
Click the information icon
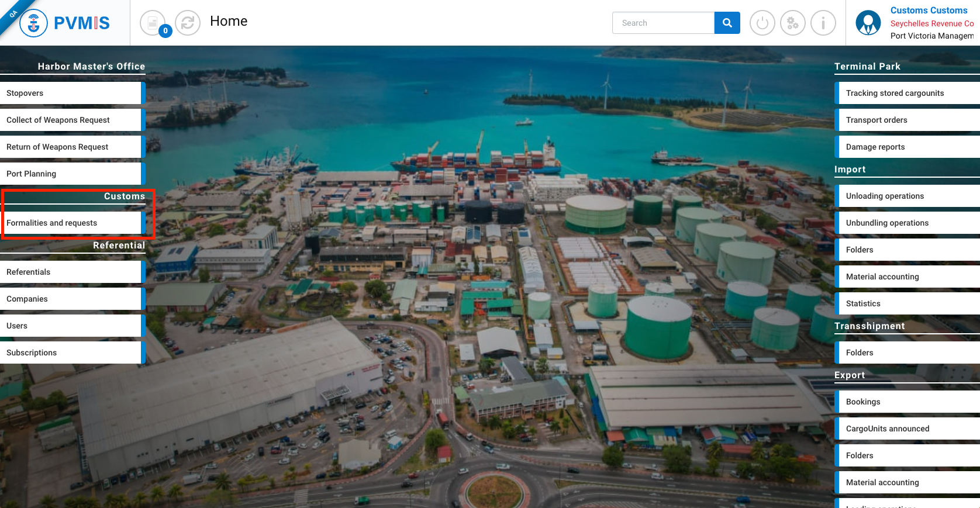(x=823, y=23)
